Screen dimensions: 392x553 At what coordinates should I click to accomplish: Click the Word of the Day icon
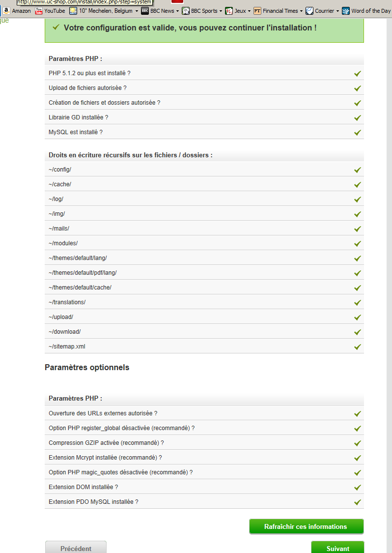[346, 11]
